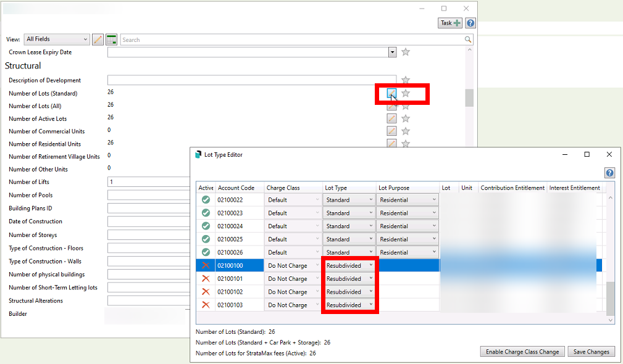
Task: Open Charge Class dropdown for 02100102
Action: (293, 291)
